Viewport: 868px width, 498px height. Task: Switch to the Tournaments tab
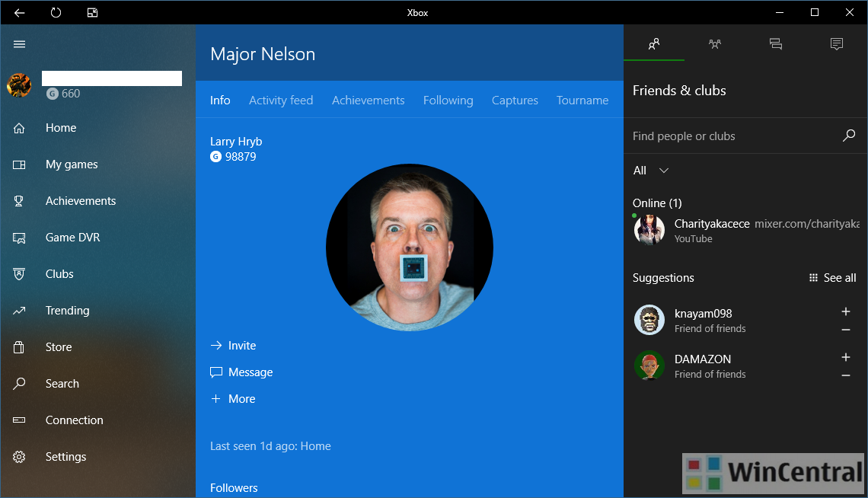[x=582, y=101]
